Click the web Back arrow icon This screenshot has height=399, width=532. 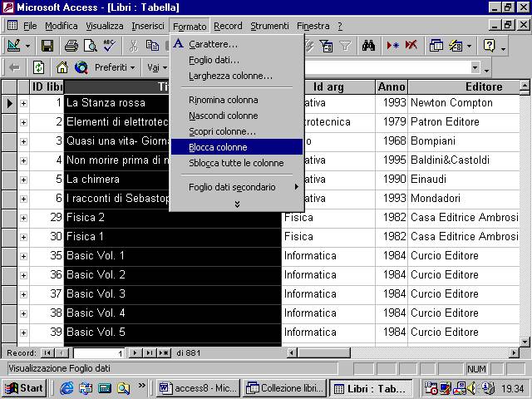[14, 67]
